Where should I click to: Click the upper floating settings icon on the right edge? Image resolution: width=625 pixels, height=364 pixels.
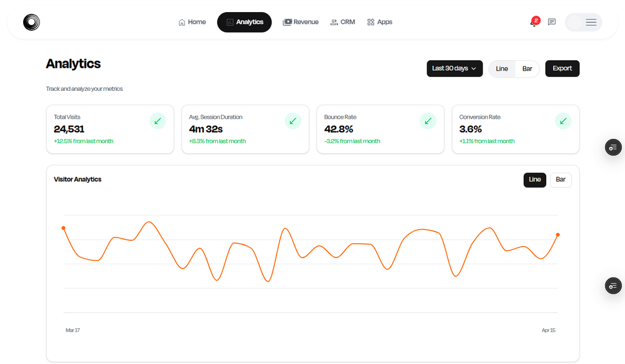point(613,148)
